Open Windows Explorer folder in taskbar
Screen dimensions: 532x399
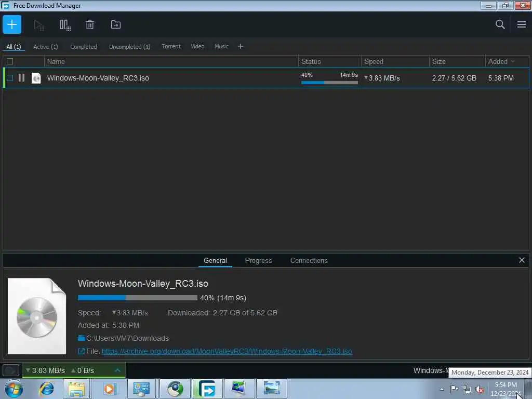click(76, 389)
